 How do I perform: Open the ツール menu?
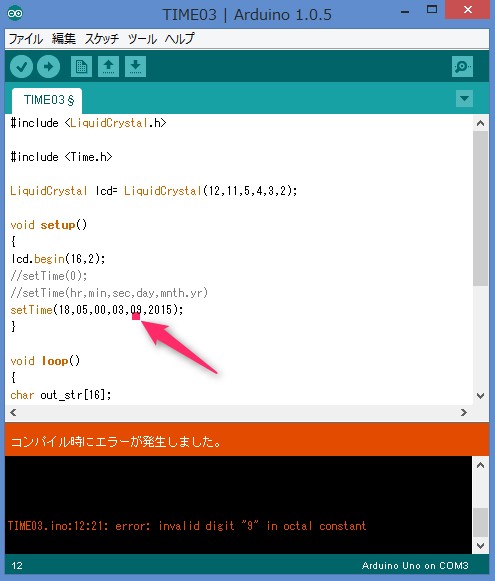coord(142,39)
